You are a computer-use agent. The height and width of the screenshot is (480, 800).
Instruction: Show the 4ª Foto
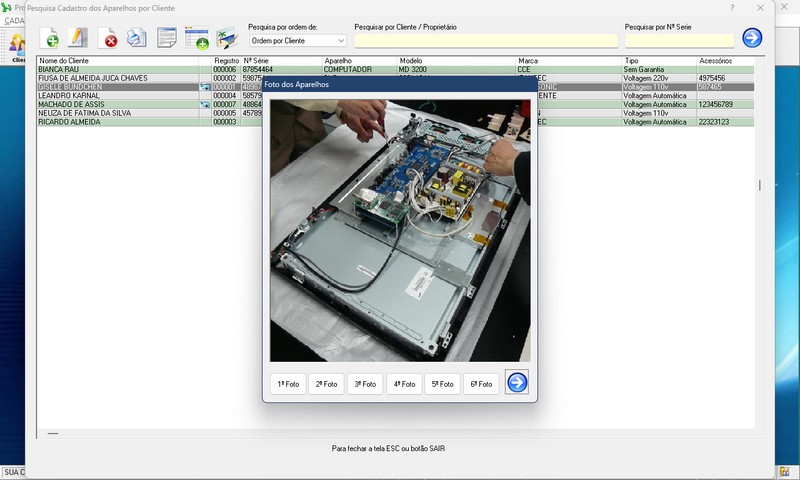tap(404, 384)
